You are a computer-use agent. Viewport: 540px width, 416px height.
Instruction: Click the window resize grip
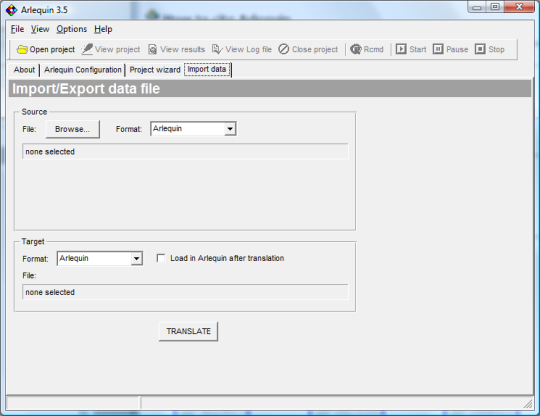[x=528, y=404]
